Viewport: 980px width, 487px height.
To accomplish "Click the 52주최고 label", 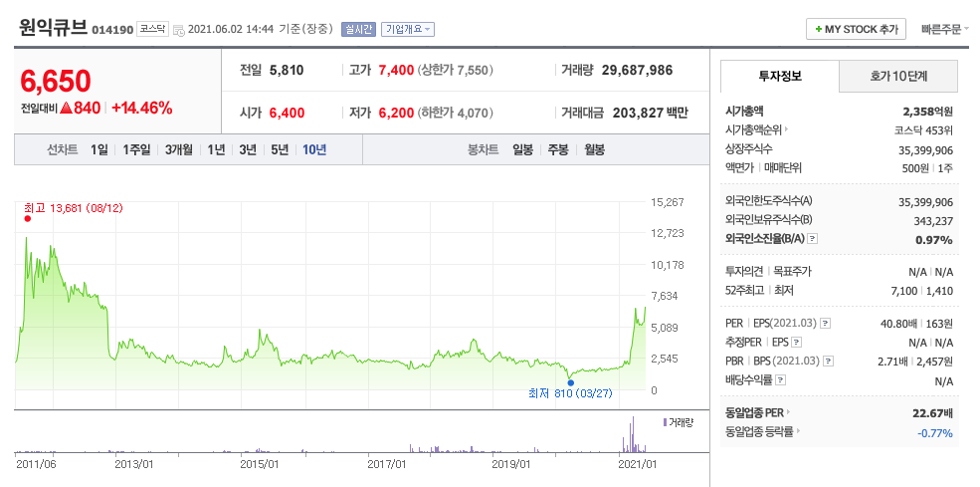I will tap(744, 291).
